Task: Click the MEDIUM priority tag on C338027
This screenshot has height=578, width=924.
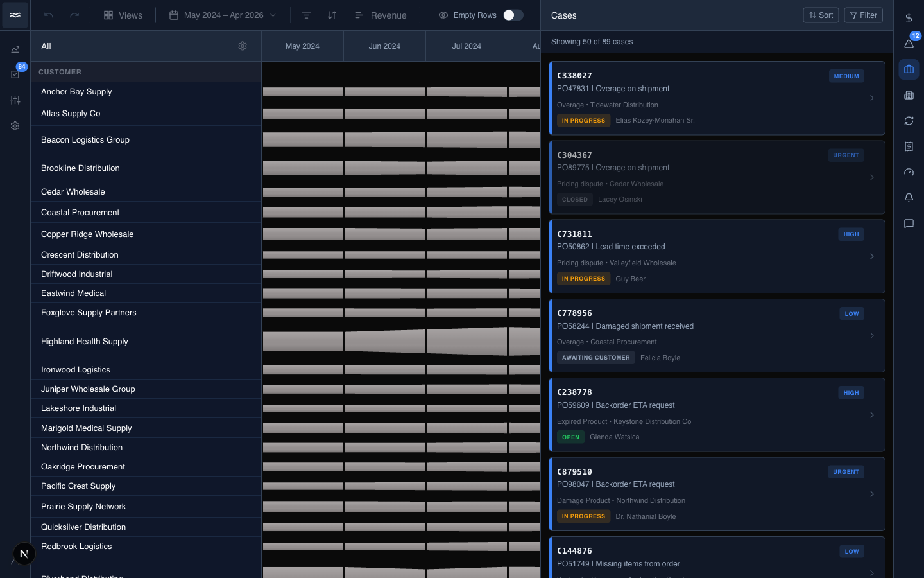Action: click(846, 76)
